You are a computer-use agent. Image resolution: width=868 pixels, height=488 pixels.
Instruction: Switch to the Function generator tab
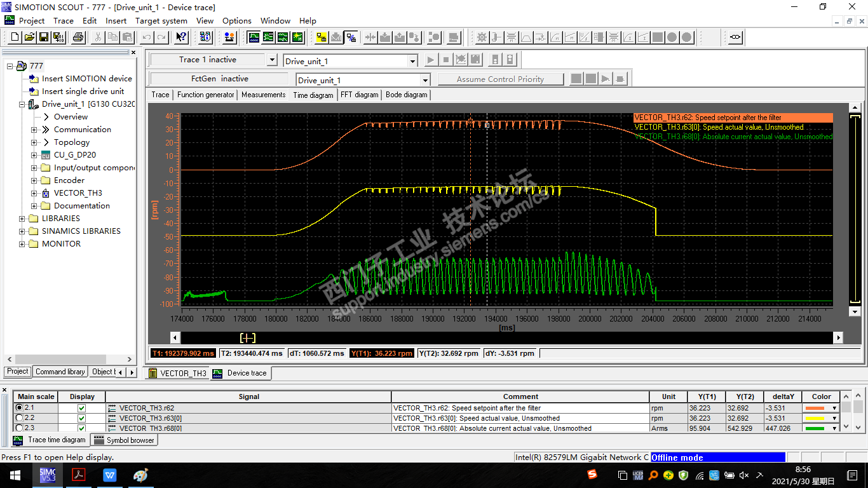pos(206,95)
